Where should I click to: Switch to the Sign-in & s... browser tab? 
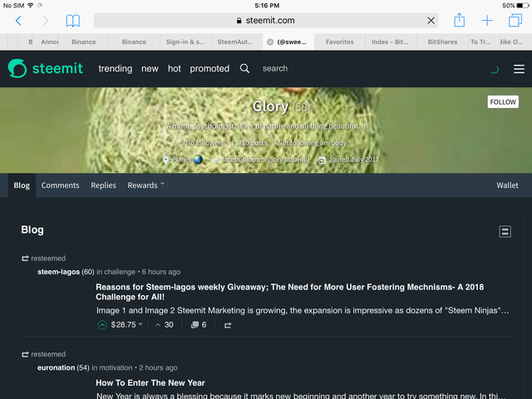coord(185,42)
